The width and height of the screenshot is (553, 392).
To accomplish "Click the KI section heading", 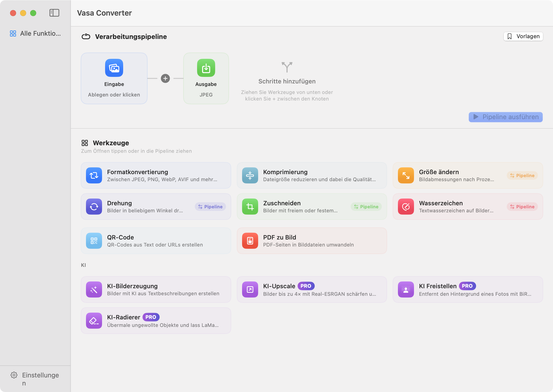I will coord(83,265).
